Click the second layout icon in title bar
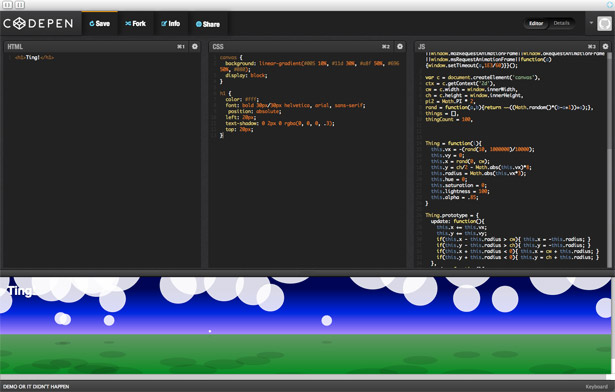The width and height of the screenshot is (615, 392). pos(20,5)
